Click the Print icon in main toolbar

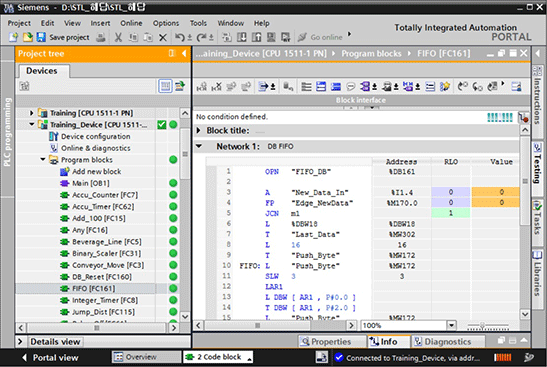(100, 37)
